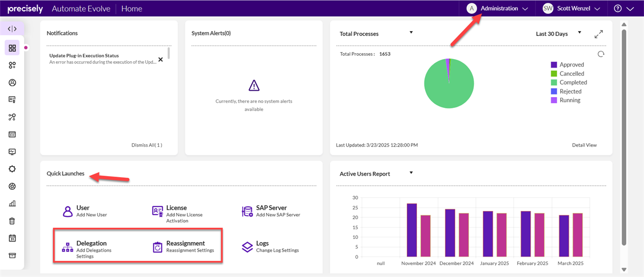Toggle the Completed legend swatch
The image size is (644, 277).
(x=554, y=82)
